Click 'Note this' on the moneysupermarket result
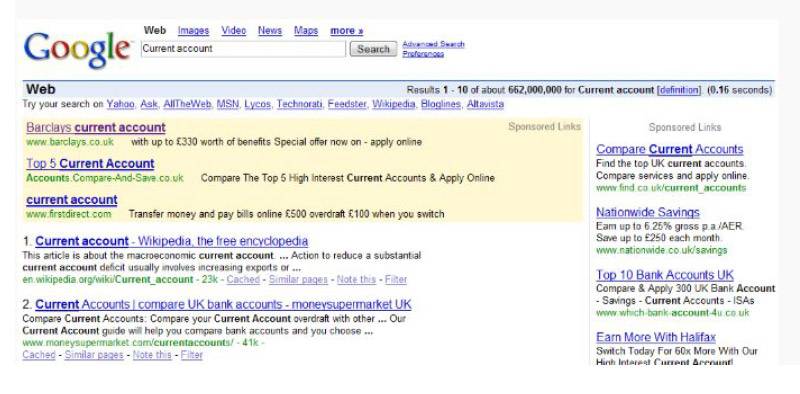Viewport: 800px width, 394px height. 152,355
